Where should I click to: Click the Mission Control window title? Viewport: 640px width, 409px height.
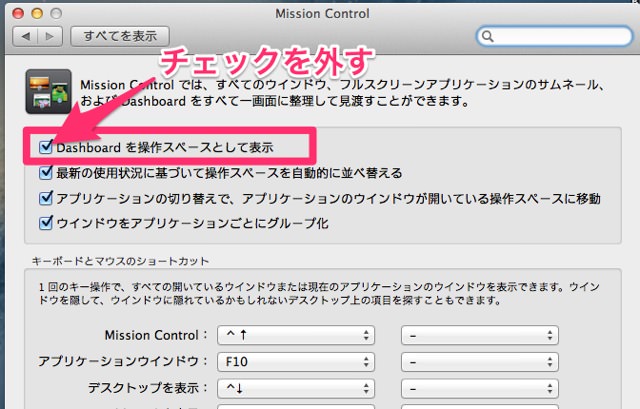(322, 13)
